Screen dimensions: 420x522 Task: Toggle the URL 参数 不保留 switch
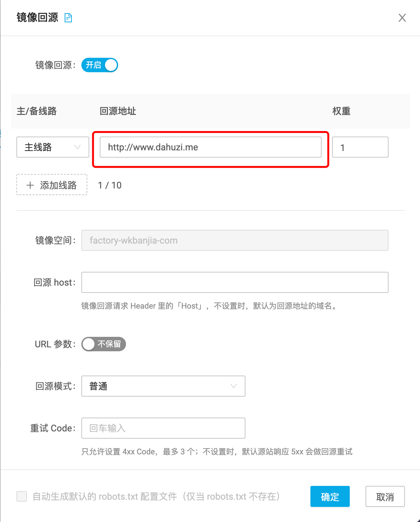tap(103, 344)
